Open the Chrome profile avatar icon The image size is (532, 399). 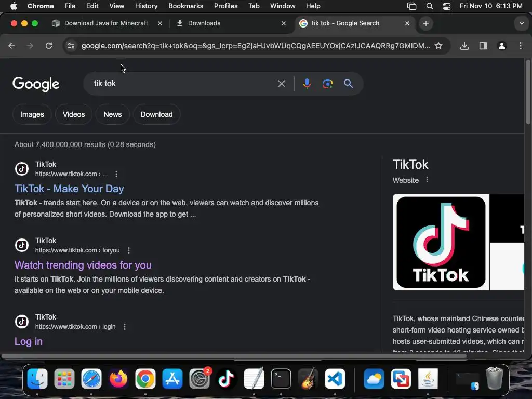(501, 46)
